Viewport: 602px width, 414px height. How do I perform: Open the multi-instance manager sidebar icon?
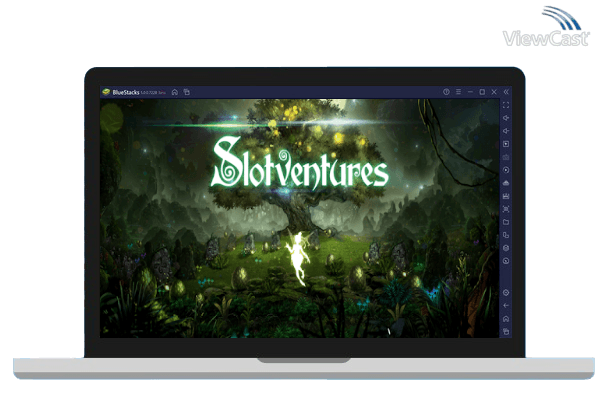point(506,235)
